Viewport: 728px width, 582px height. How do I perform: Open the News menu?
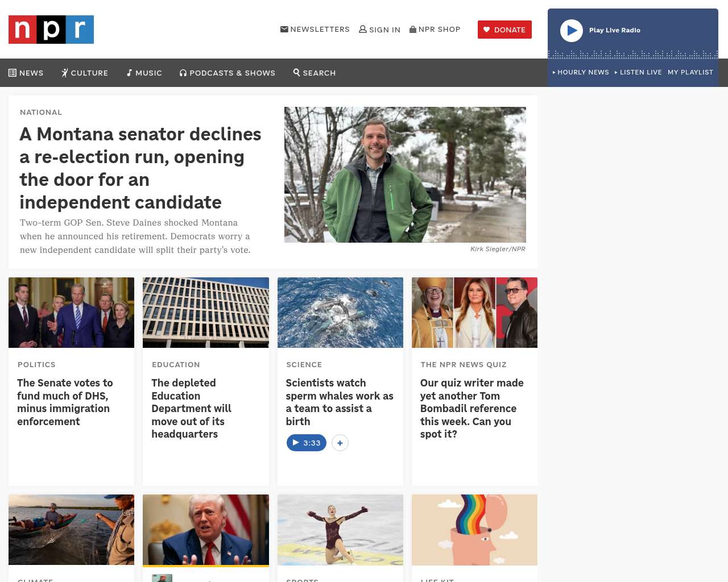tap(26, 73)
